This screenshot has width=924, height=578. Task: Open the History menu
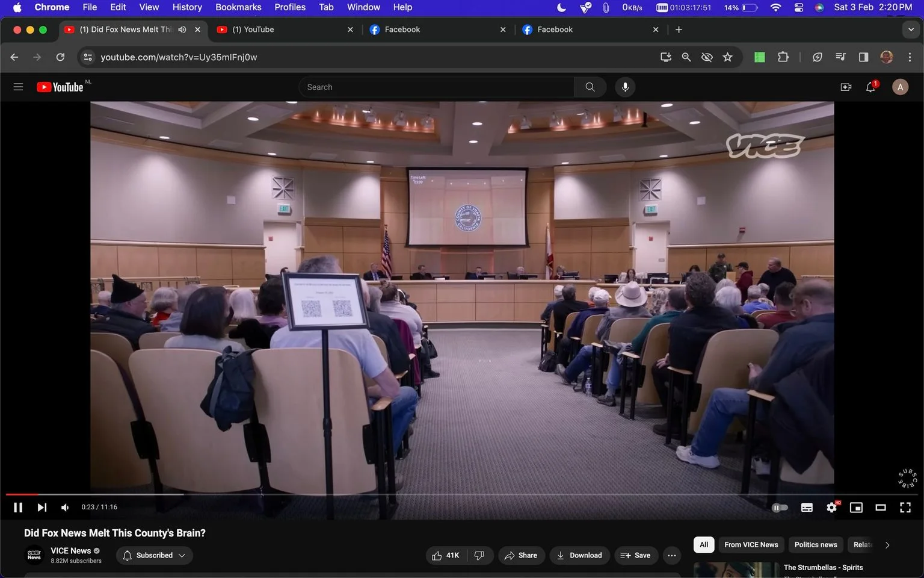click(x=187, y=7)
